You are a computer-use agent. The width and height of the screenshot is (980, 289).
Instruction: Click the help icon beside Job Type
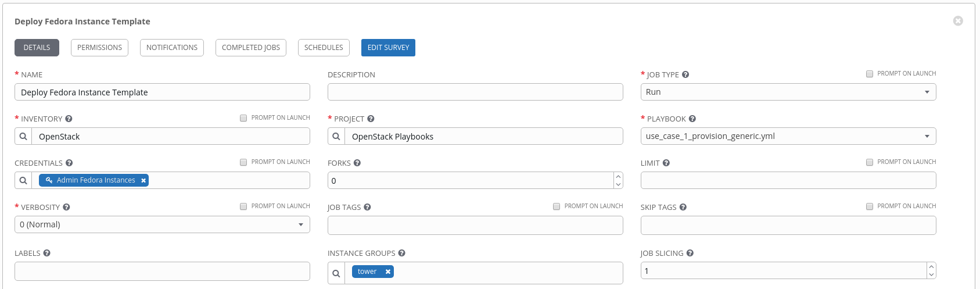685,74
